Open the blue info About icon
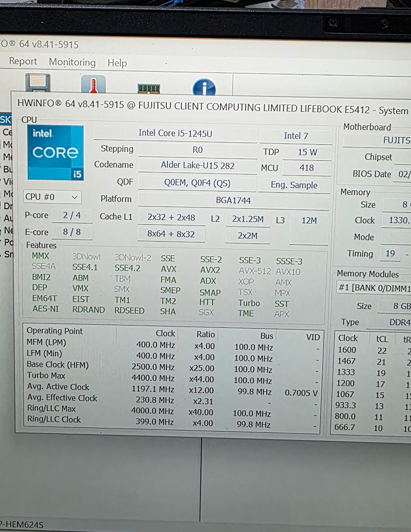Viewport: 411px width, 532px height. coord(204,87)
